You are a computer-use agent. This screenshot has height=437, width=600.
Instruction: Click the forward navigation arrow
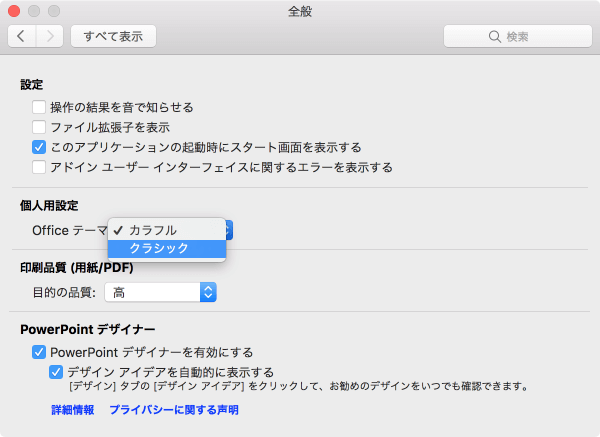coord(49,36)
